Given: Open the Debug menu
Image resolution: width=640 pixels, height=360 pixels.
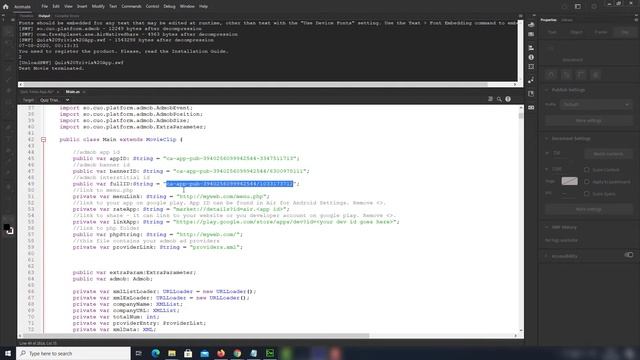Looking at the screenshot, I should [169, 7].
